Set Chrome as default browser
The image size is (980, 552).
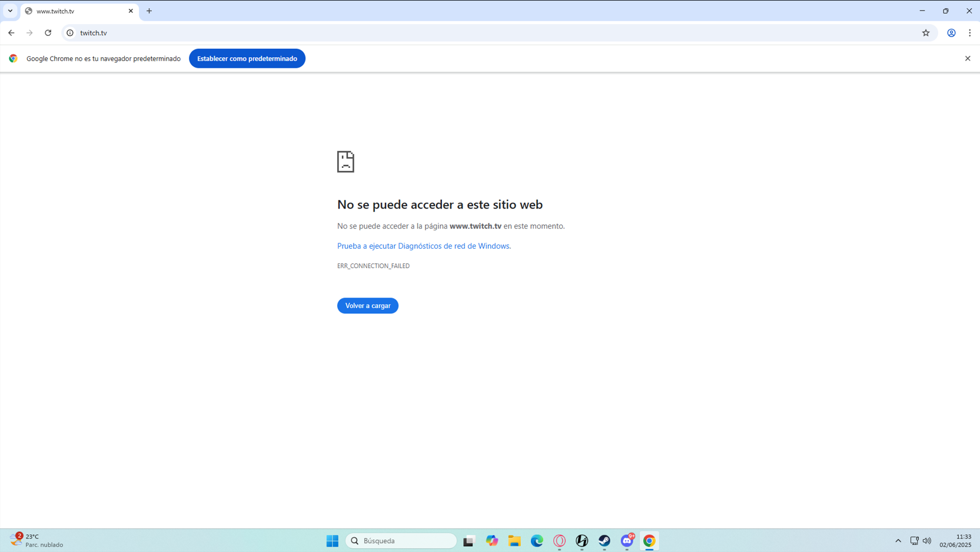247,58
